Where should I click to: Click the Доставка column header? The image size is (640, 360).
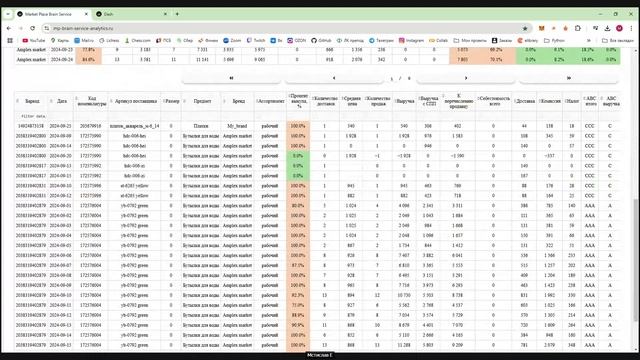pos(525,101)
